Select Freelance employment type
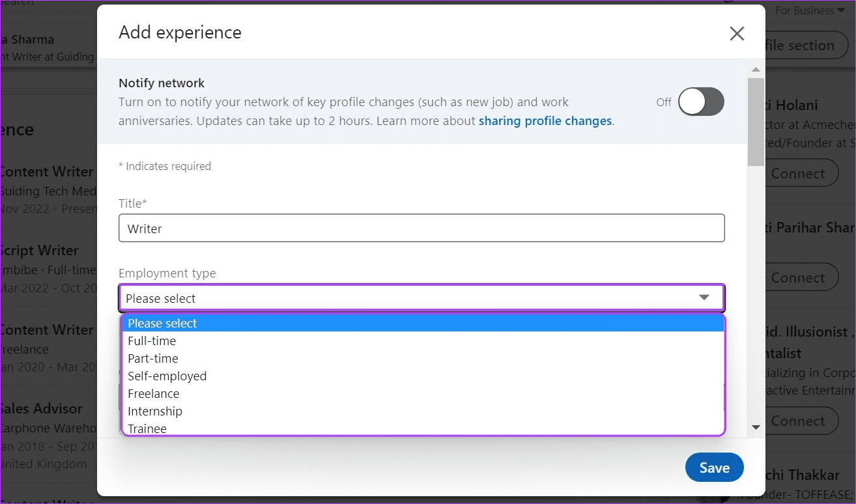856x504 pixels. 423,393
